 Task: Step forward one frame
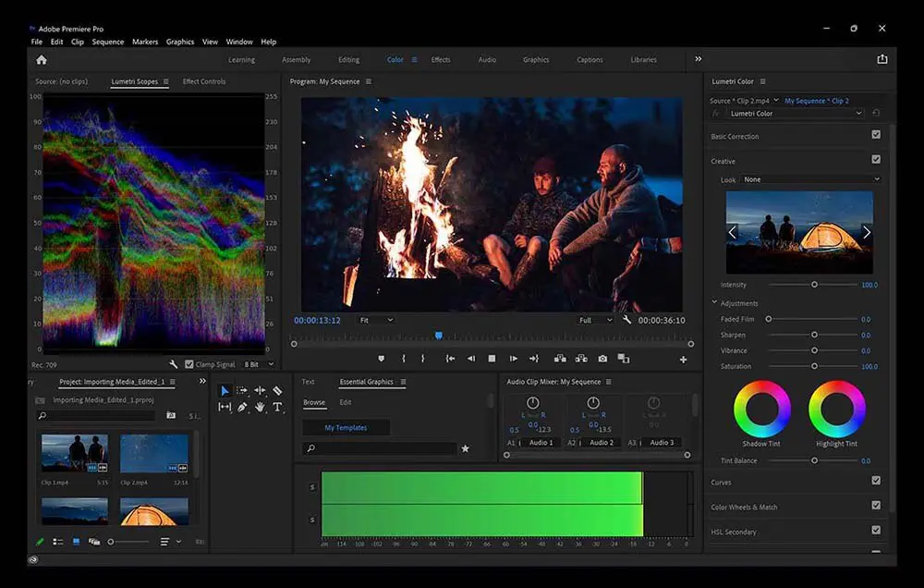point(513,359)
